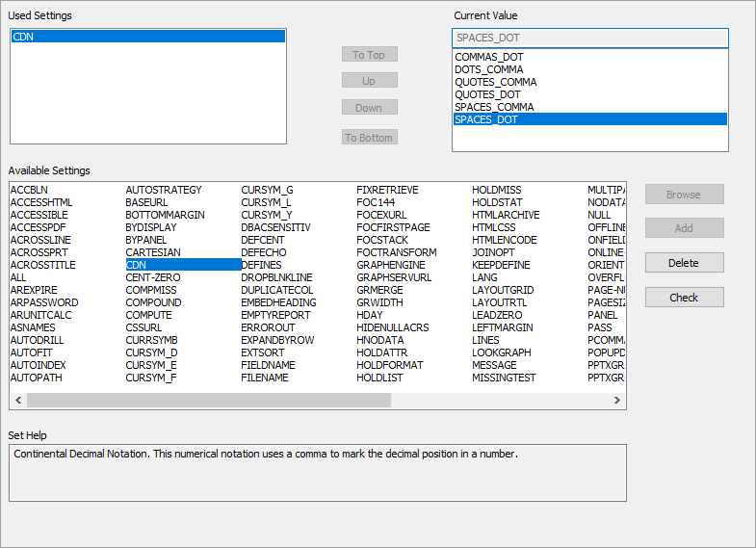Select BOTTOMMARGIN setting
The image size is (756, 548).
(x=166, y=215)
